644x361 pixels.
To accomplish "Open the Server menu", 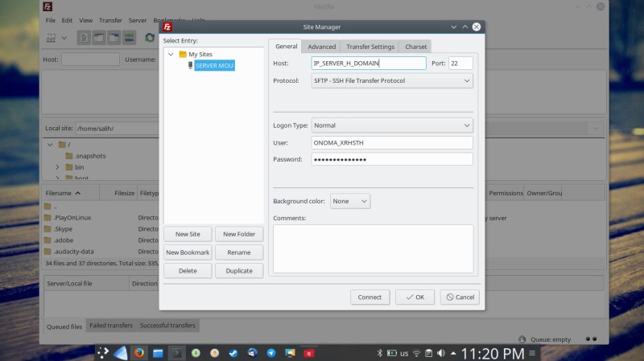I will click(138, 20).
